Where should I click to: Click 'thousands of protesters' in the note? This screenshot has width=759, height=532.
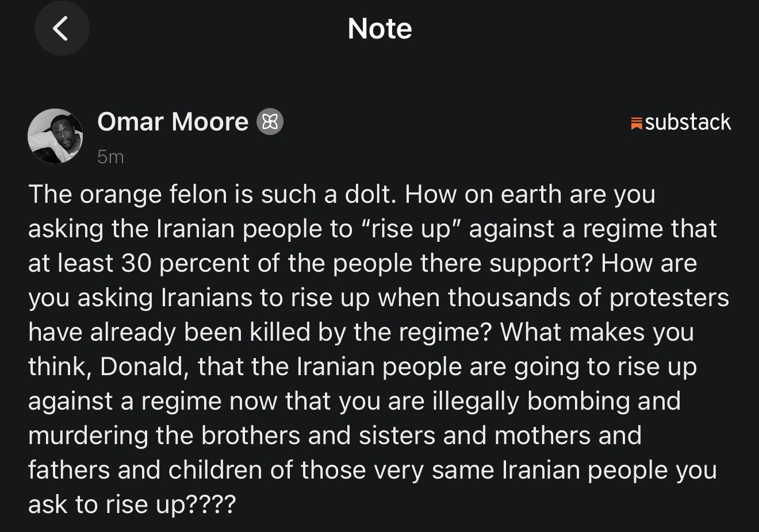tap(588, 298)
